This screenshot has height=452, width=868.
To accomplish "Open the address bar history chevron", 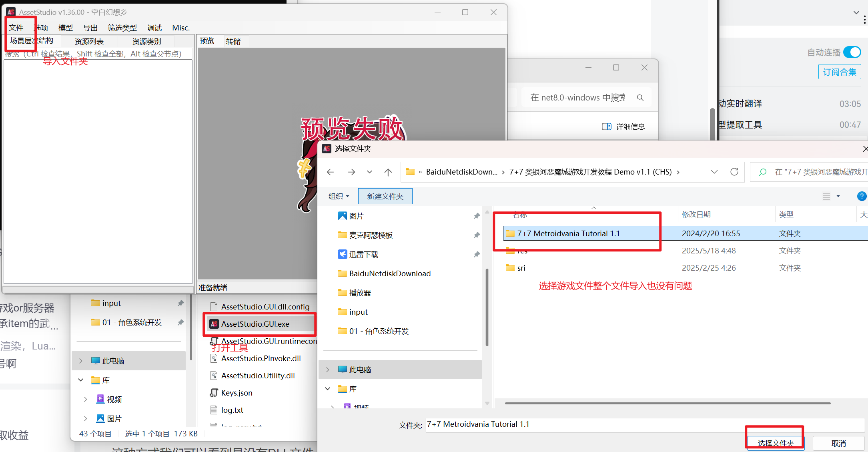I will click(x=714, y=172).
